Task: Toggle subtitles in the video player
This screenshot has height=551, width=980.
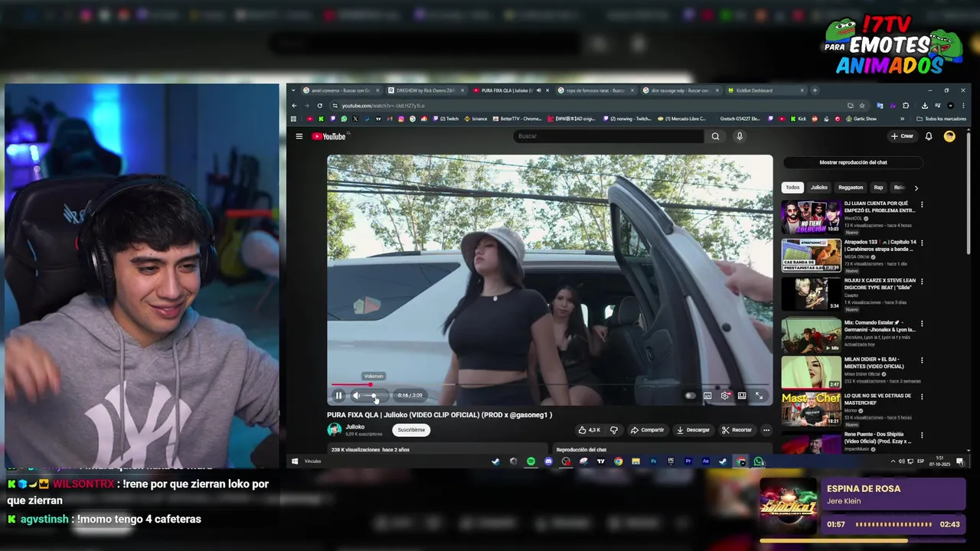Action: coord(707,396)
